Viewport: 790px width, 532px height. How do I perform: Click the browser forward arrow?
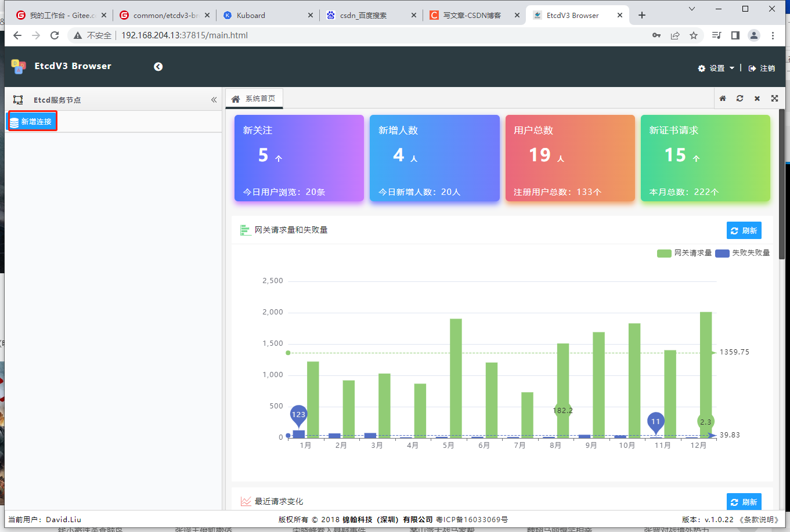pyautogui.click(x=36, y=35)
